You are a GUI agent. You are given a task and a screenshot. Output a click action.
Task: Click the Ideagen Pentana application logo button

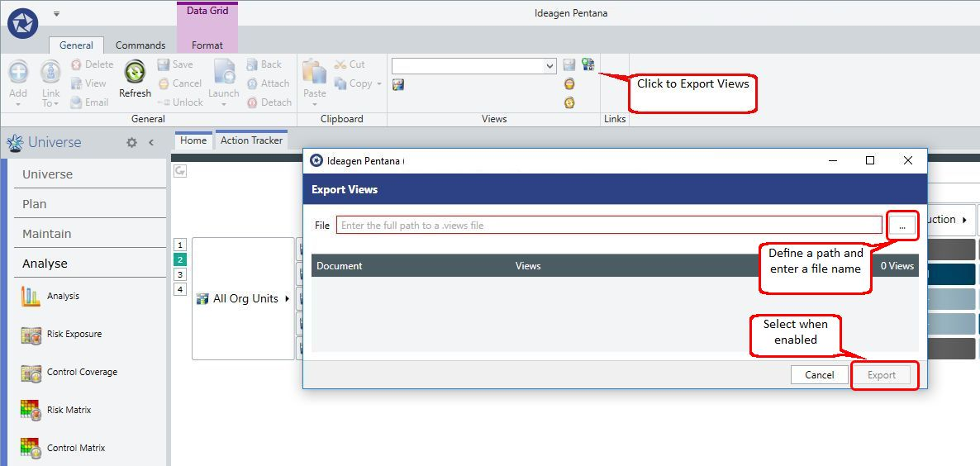[x=23, y=24]
